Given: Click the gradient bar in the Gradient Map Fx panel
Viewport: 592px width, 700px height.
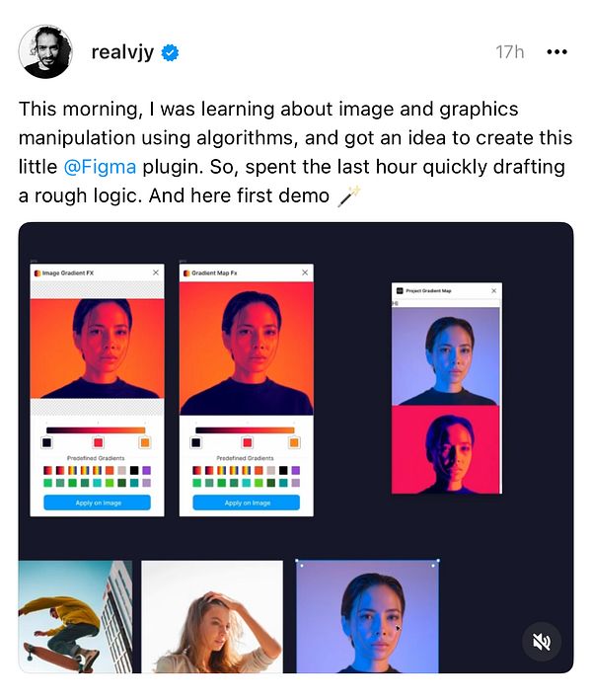Looking at the screenshot, I should point(245,429).
